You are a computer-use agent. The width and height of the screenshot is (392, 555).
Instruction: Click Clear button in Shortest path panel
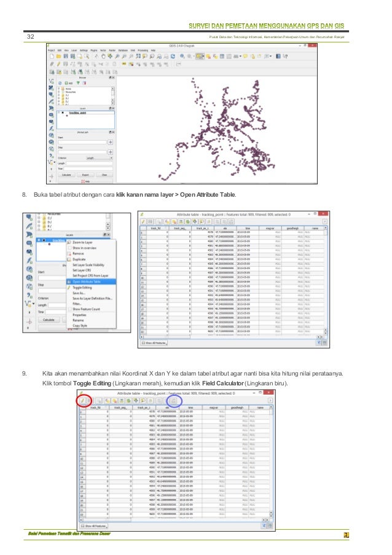coord(104,175)
